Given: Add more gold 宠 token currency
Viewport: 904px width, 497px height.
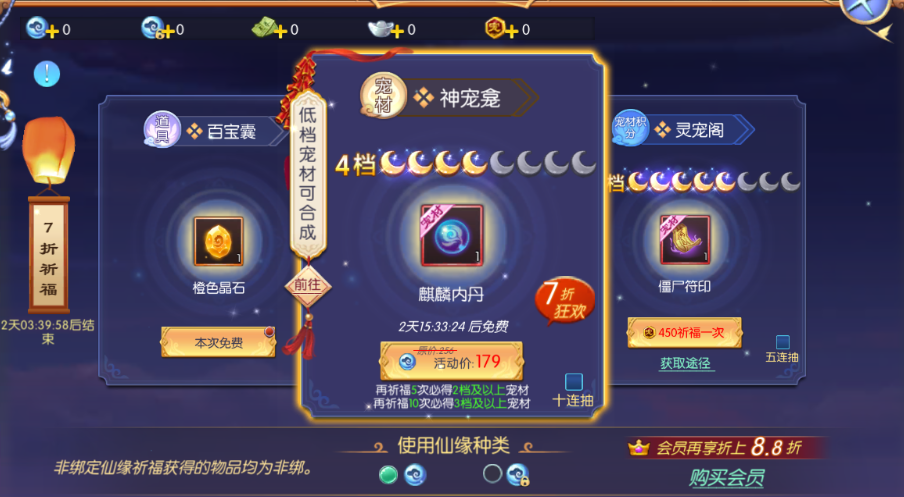Looking at the screenshot, I should (x=512, y=31).
